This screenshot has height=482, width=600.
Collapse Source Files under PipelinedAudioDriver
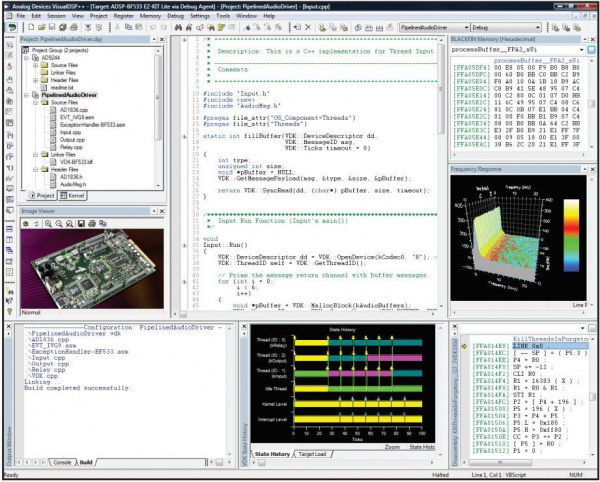pos(35,103)
